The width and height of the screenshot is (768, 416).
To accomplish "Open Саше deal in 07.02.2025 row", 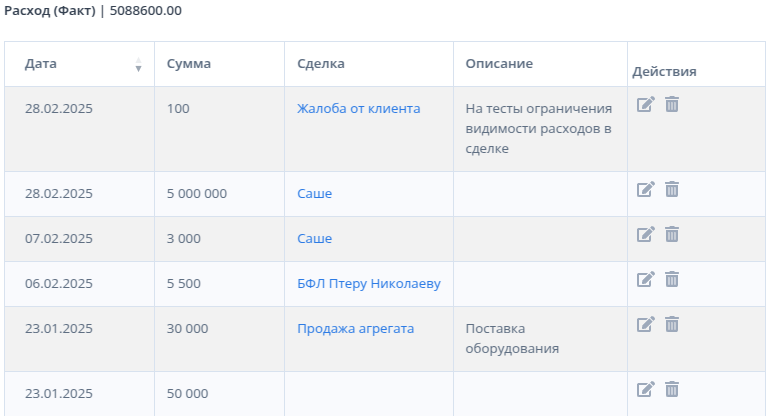I will [x=314, y=239].
